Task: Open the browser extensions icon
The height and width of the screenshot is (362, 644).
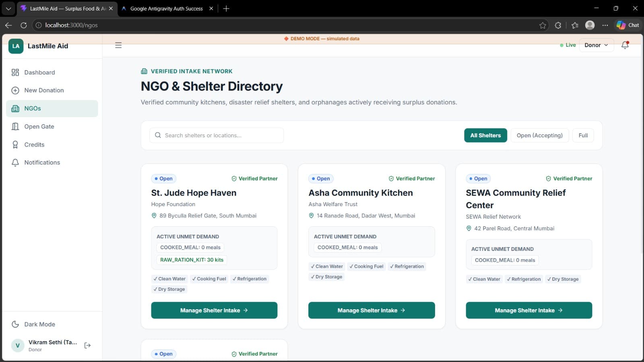Action: pos(558,25)
